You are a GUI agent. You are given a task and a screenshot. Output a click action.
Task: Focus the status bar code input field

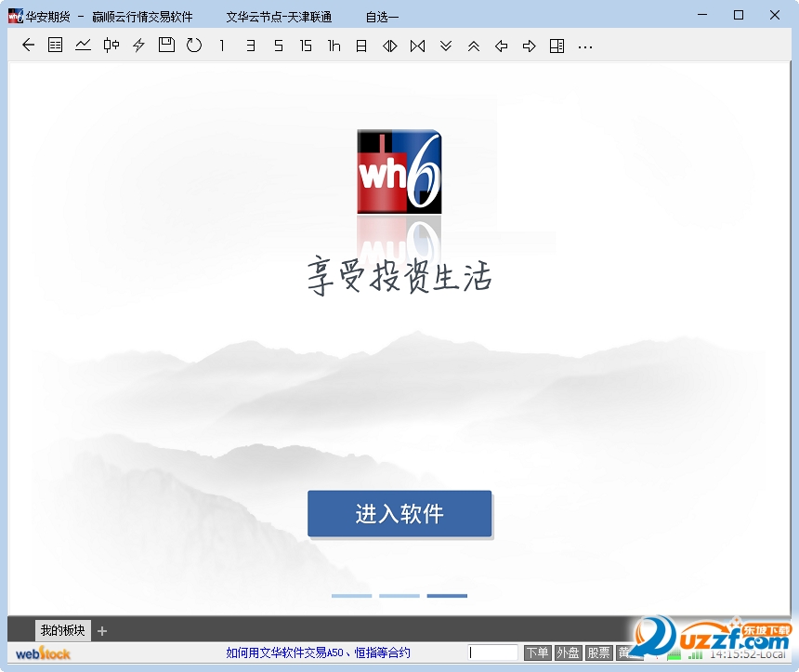492,652
